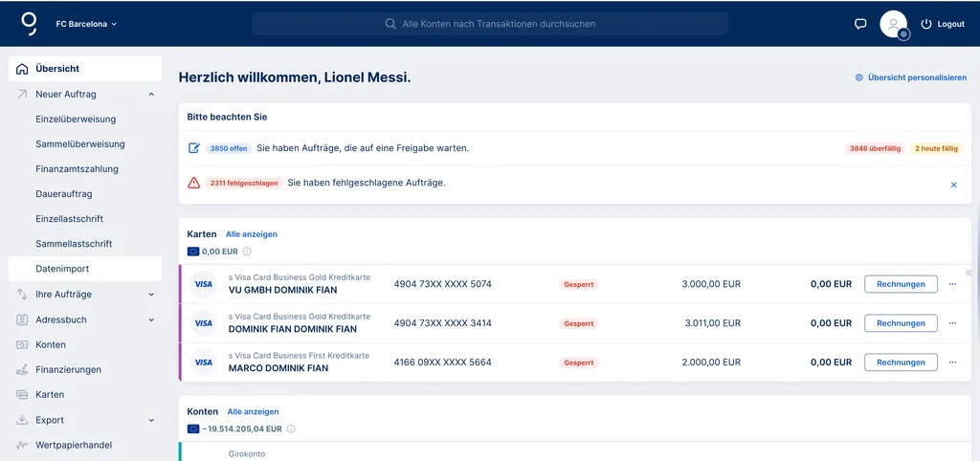Screen dimensions: 980x461
Task: Click the 2 heute fällig badge
Action: point(936,148)
